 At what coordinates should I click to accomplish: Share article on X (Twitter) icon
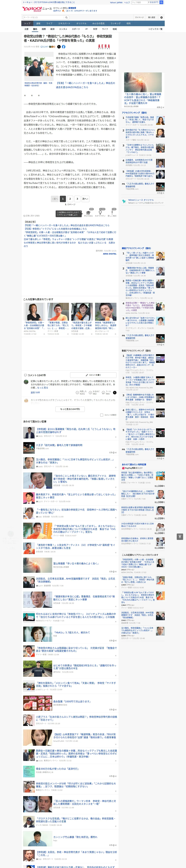59,47
